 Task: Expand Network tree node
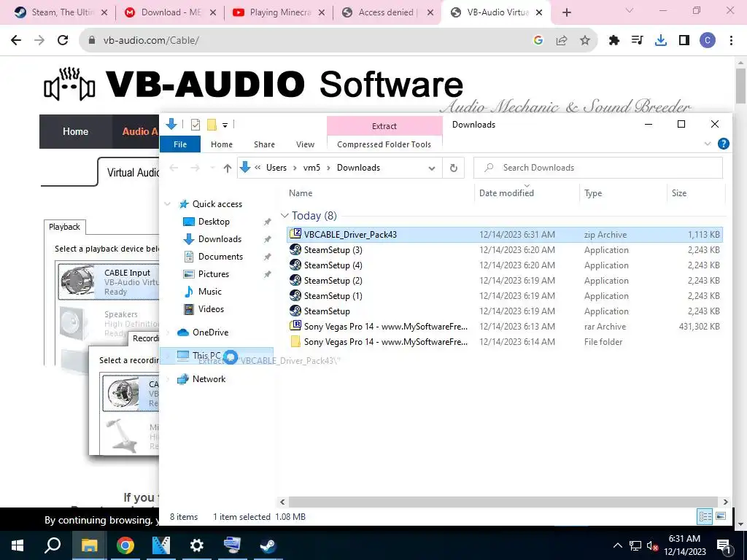pyautogui.click(x=167, y=379)
